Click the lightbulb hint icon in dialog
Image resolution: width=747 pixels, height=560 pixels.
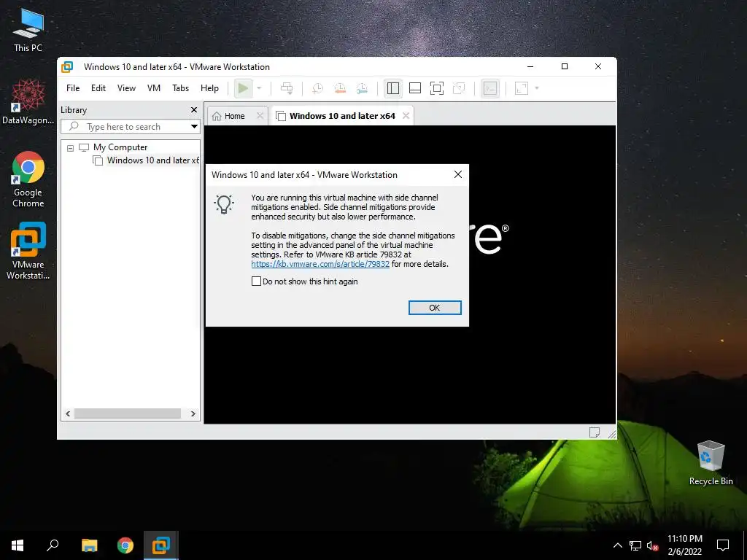tap(224, 204)
